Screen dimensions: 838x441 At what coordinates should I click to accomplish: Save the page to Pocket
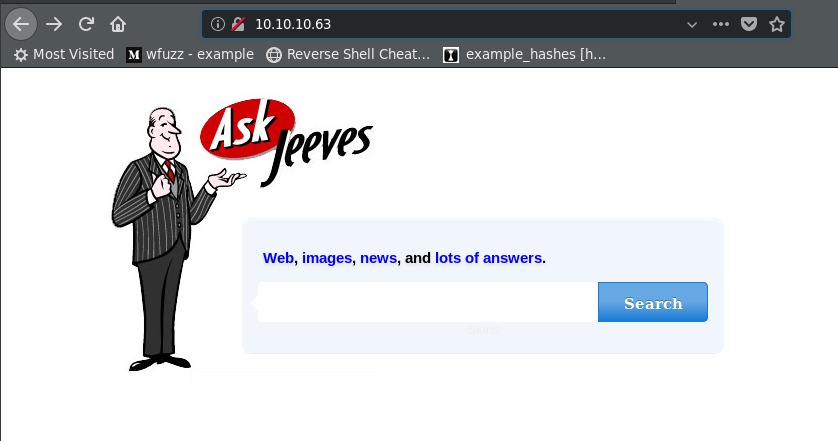(x=749, y=24)
